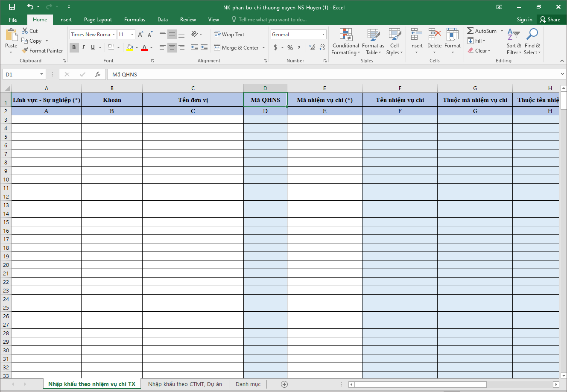The image size is (567, 392).
Task: Click the Merge & Center icon
Action: [217, 48]
